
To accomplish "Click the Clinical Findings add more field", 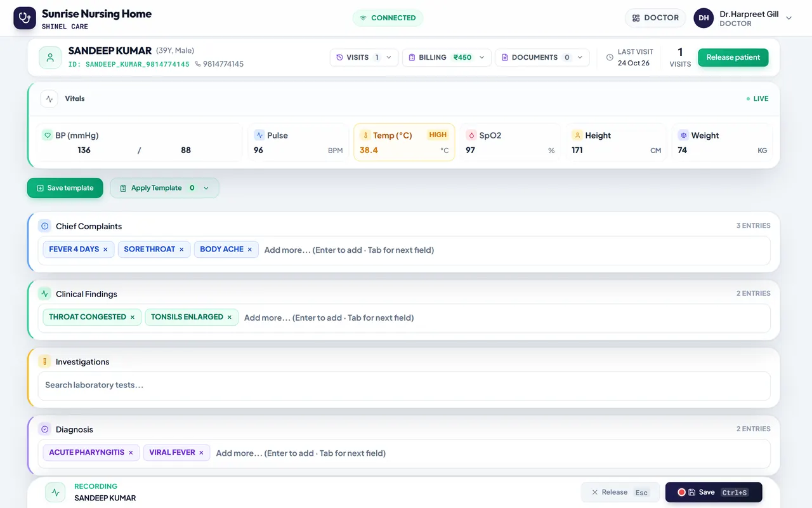I will click(502, 317).
